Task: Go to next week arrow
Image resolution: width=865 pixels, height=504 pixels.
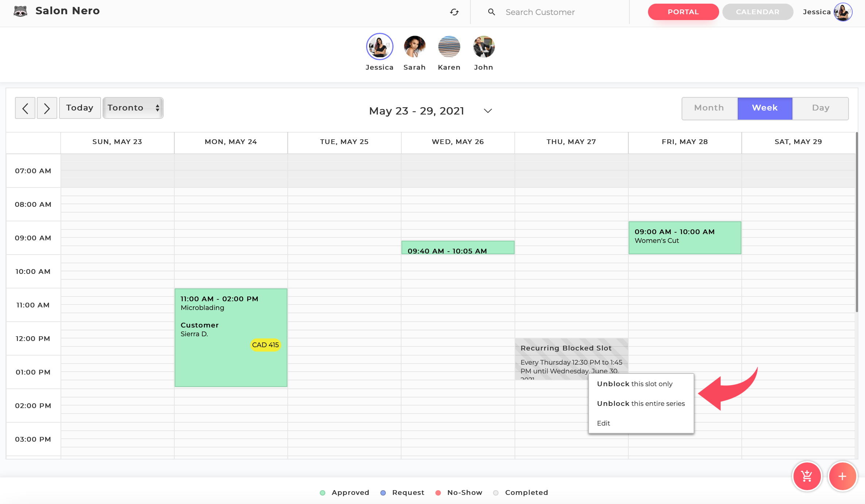Action: (47, 108)
